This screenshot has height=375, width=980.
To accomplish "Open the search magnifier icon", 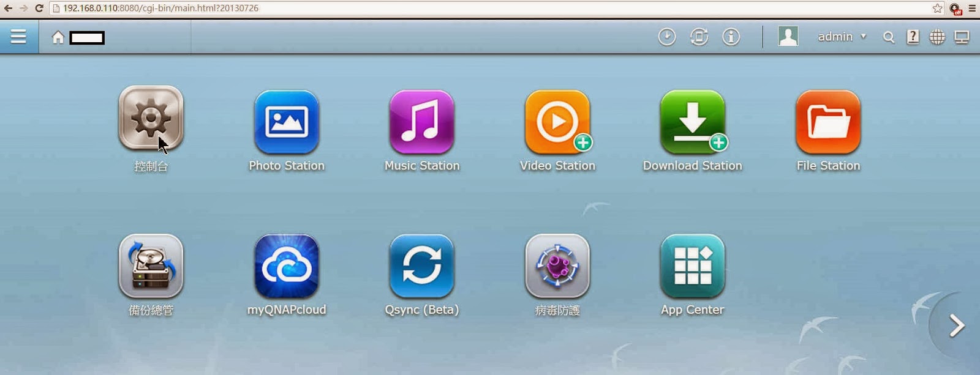I will coord(889,37).
